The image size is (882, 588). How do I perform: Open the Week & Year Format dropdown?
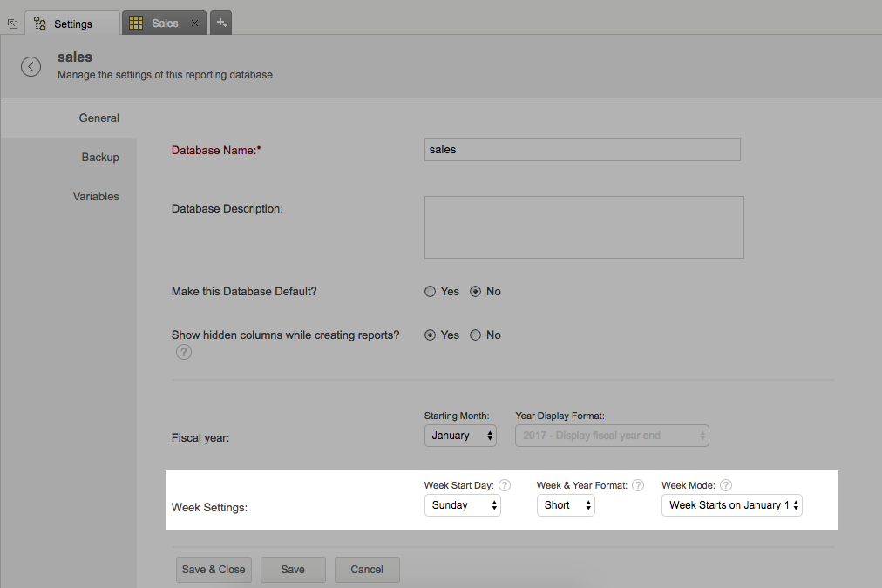coord(566,505)
